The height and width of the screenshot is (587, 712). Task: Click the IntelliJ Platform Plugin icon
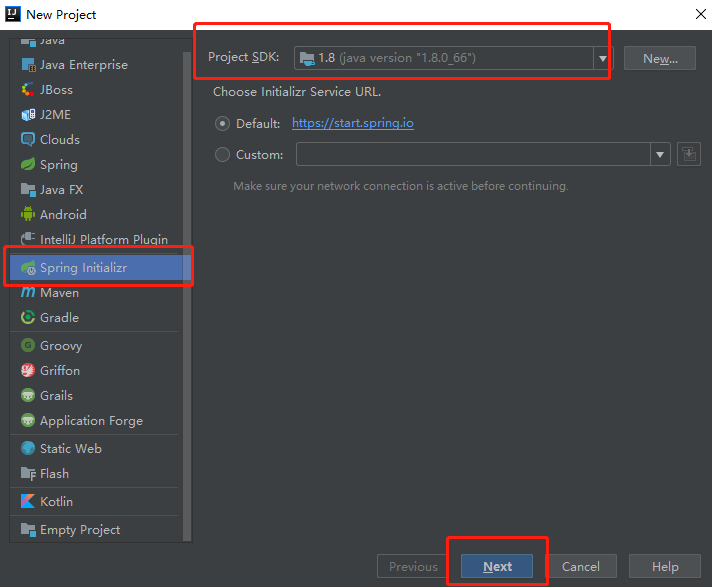pyautogui.click(x=28, y=238)
